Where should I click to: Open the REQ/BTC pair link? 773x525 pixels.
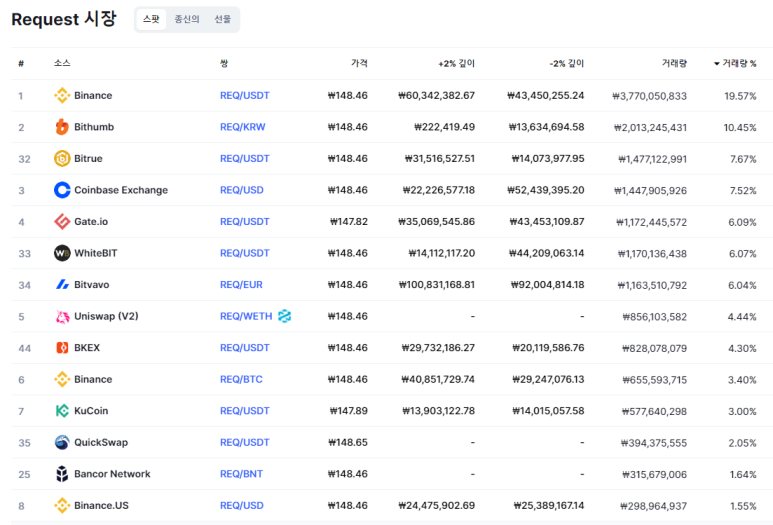pos(241,379)
